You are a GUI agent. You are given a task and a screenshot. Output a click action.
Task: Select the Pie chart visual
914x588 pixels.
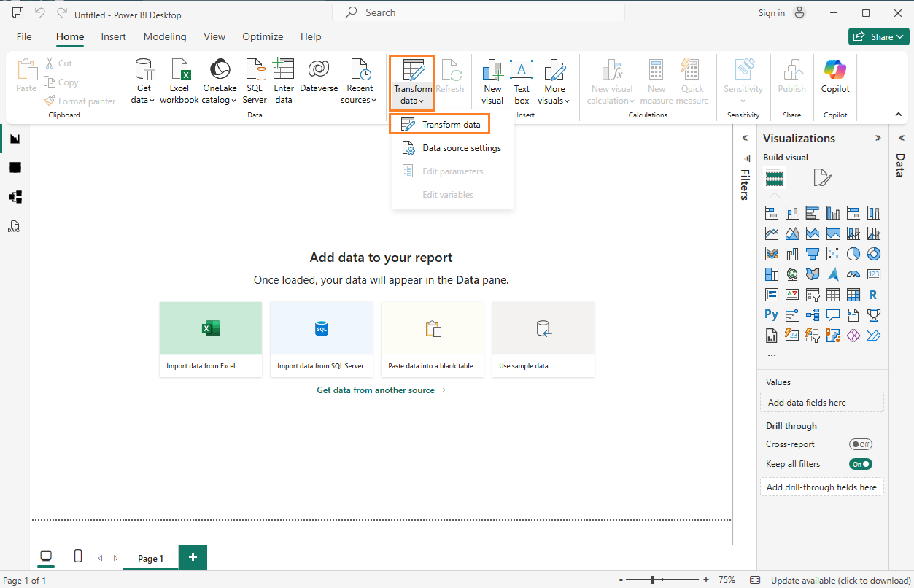(853, 253)
